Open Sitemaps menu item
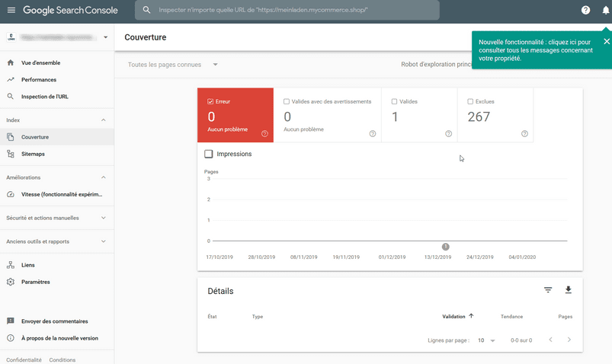 pos(57,154)
